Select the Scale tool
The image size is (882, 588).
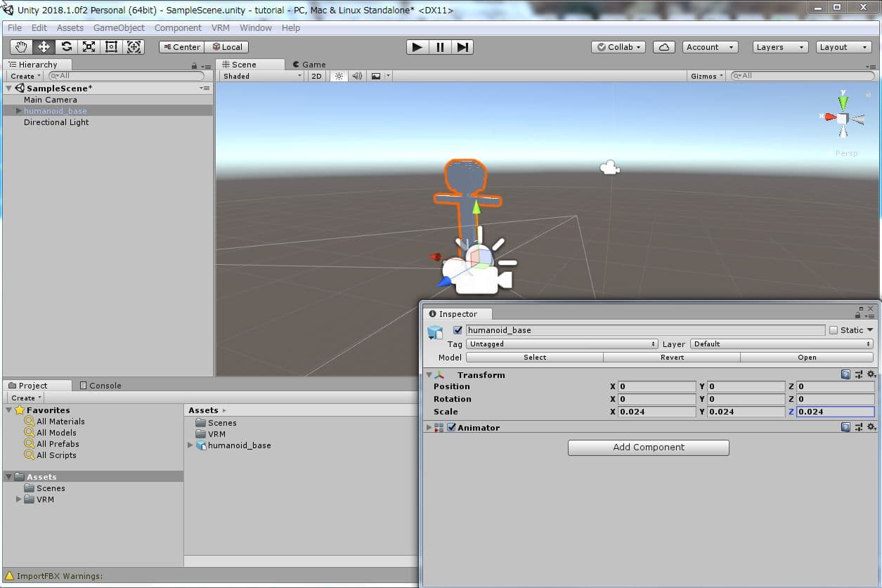[x=89, y=47]
